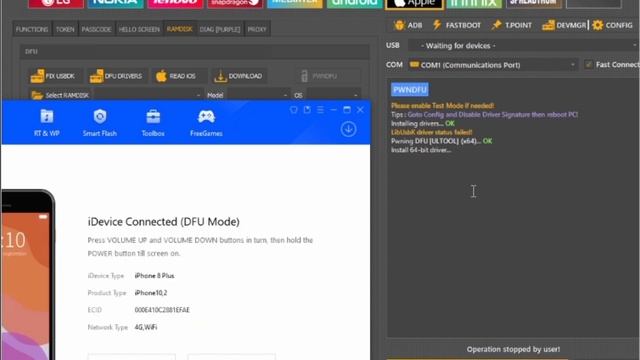Switch to the FUNCTIONS tab

(32, 29)
